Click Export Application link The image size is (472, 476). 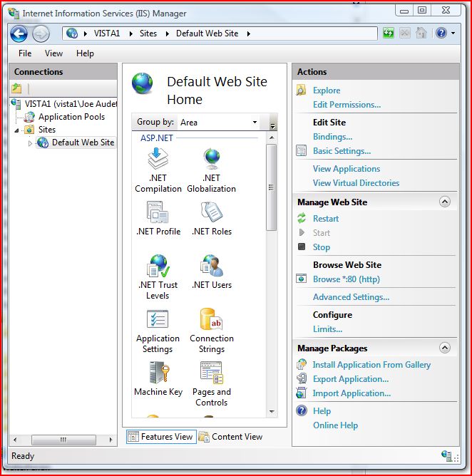(351, 379)
